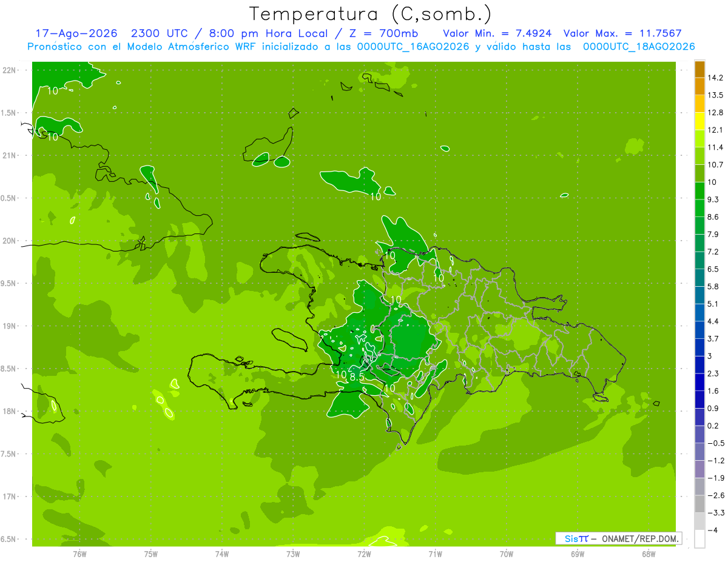Click the '74W' longitude label
Screen dimensions: 728x562
coord(222,554)
